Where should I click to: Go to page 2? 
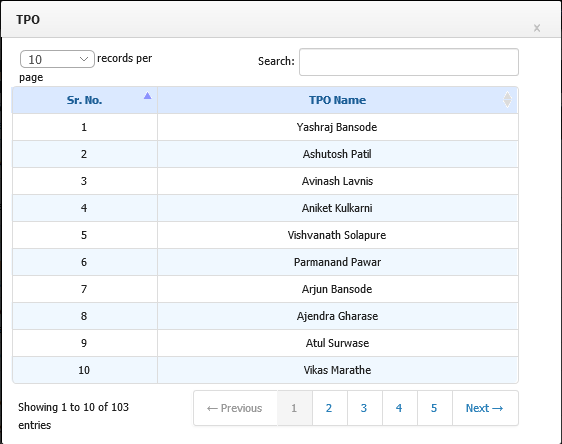coord(329,408)
